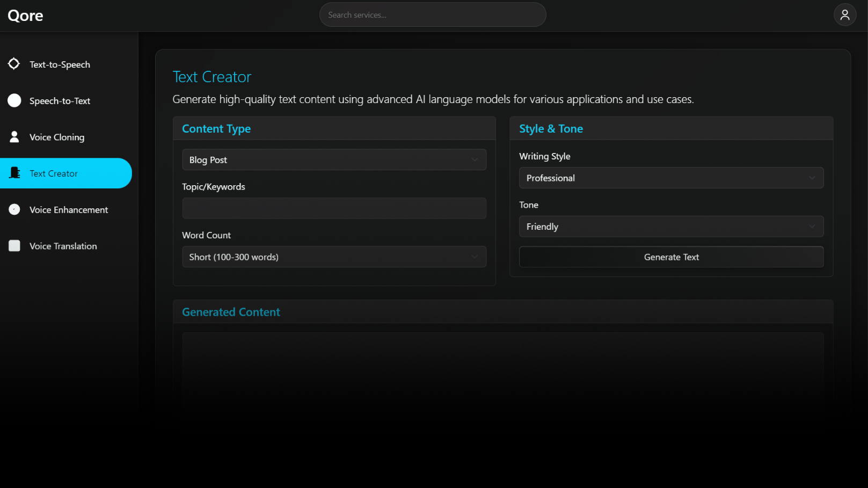Image resolution: width=868 pixels, height=488 pixels.
Task: Click the Qore logo
Action: click(25, 16)
